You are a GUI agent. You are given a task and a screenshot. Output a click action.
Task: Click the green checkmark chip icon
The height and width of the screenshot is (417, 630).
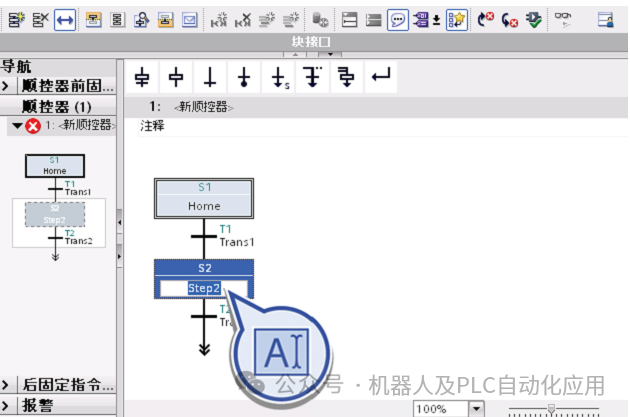point(534,20)
